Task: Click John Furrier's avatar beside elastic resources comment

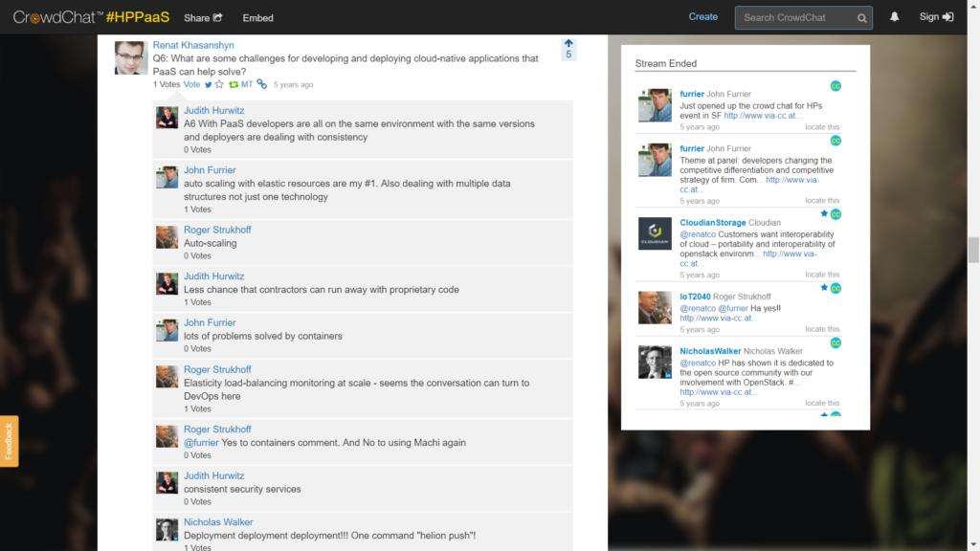Action: pyautogui.click(x=167, y=177)
